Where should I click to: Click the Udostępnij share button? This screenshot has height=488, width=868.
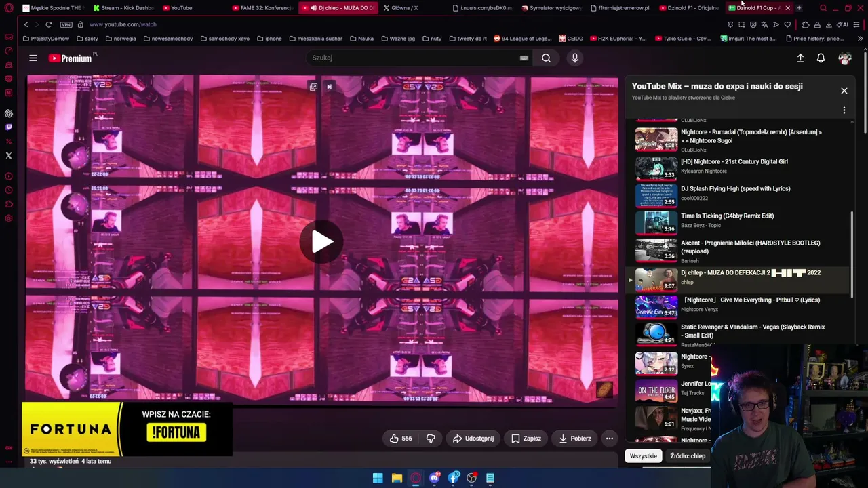click(473, 439)
